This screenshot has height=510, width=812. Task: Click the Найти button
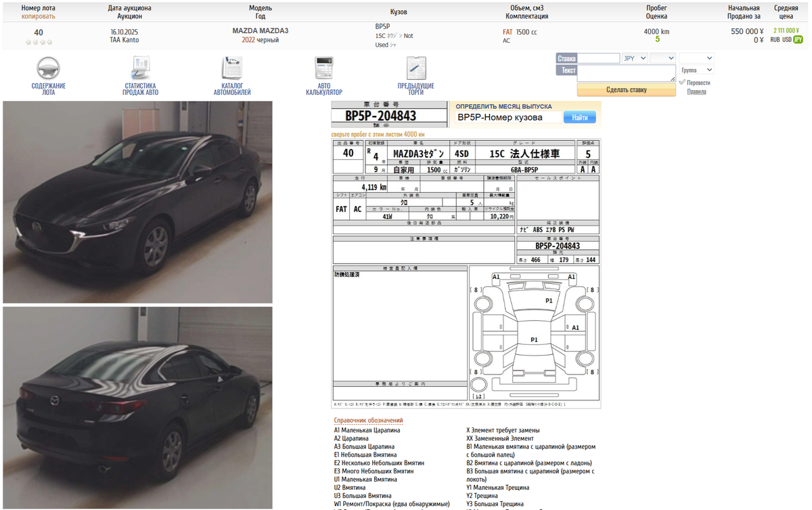(580, 117)
